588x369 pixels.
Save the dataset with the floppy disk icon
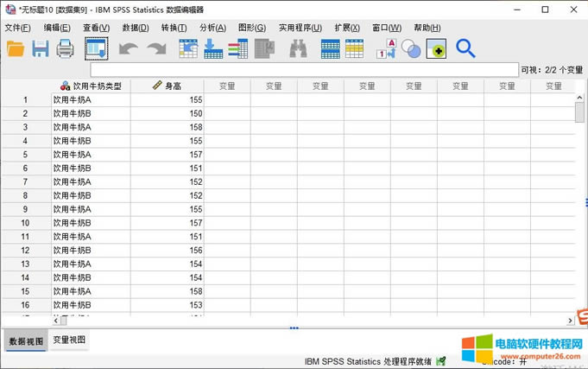click(x=41, y=49)
